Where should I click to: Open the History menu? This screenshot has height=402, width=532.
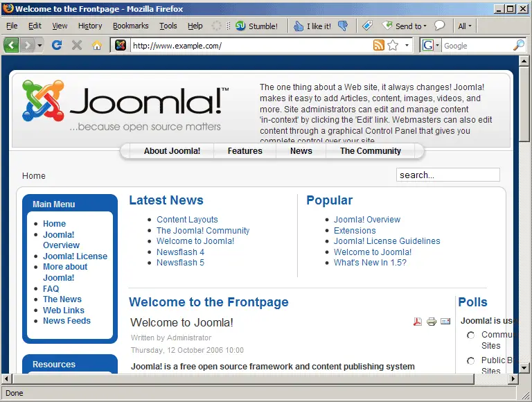pyautogui.click(x=90, y=26)
